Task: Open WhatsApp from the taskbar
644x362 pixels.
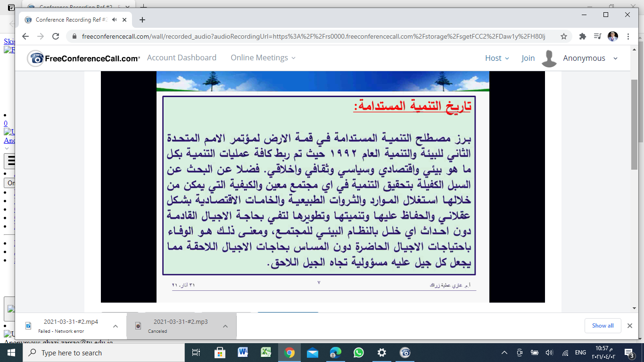Action: (x=359, y=353)
